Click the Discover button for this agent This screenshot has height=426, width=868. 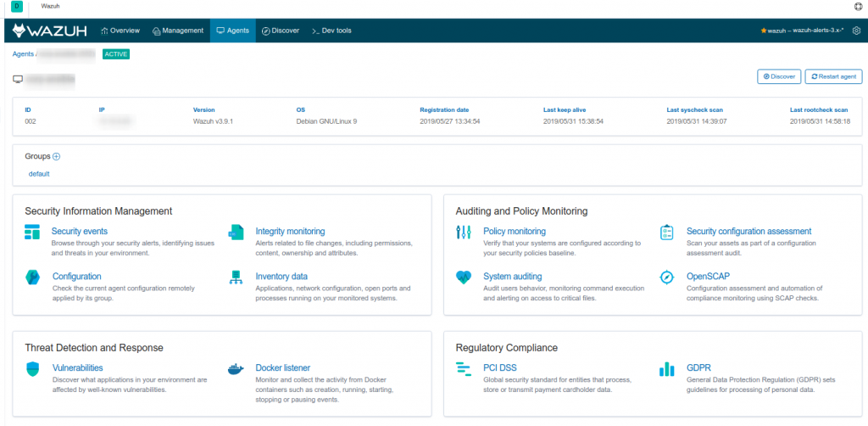[779, 76]
